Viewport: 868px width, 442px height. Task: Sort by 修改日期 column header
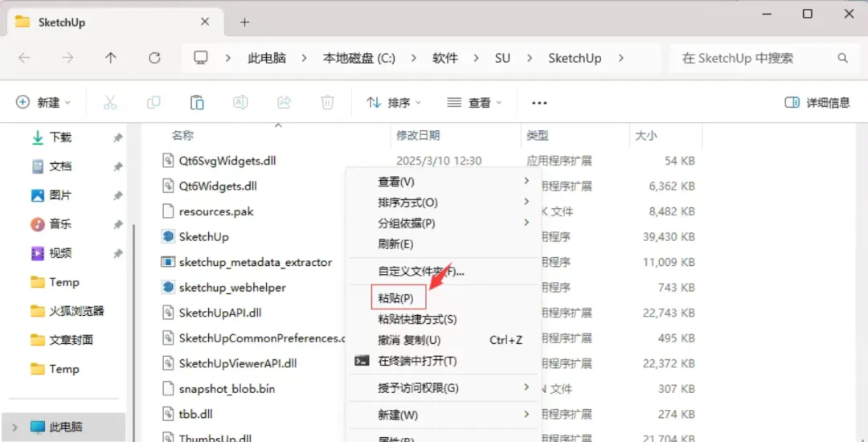(x=418, y=136)
